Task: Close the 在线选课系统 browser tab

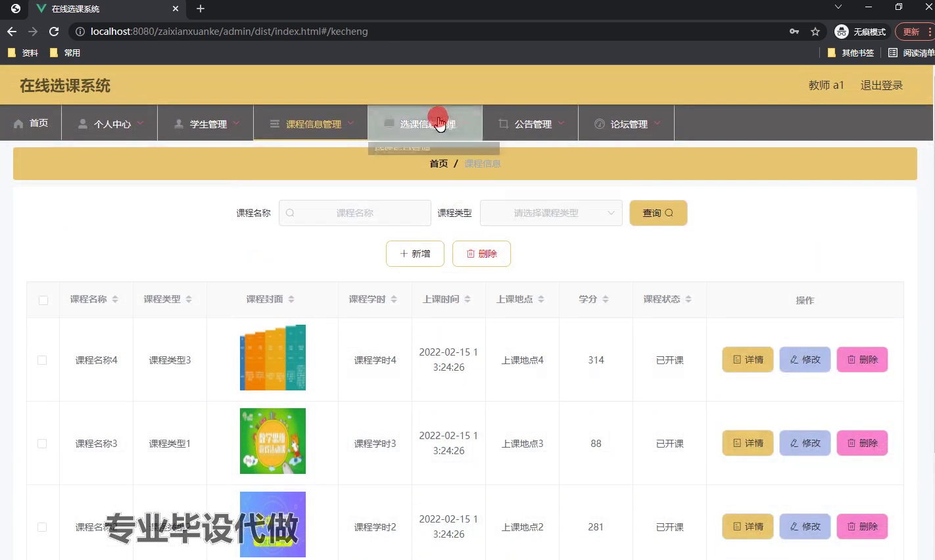Action: [x=176, y=9]
